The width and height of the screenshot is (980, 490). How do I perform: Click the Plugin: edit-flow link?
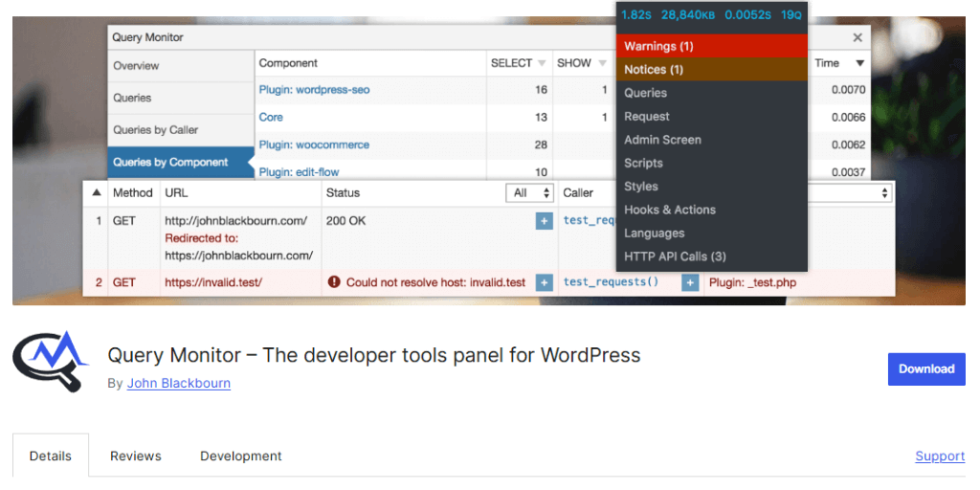coord(300,172)
